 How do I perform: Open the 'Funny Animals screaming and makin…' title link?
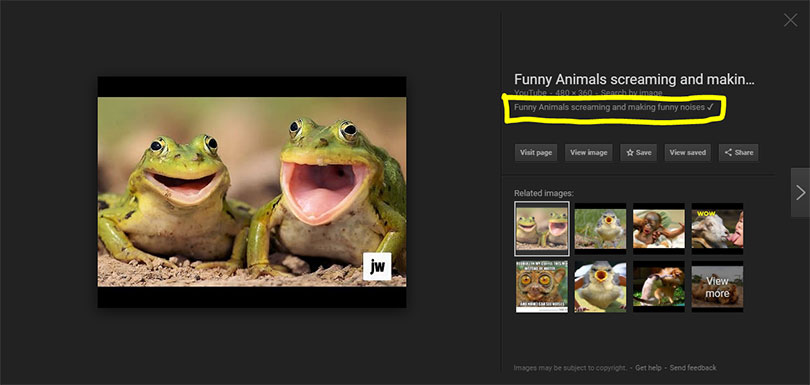click(634, 80)
